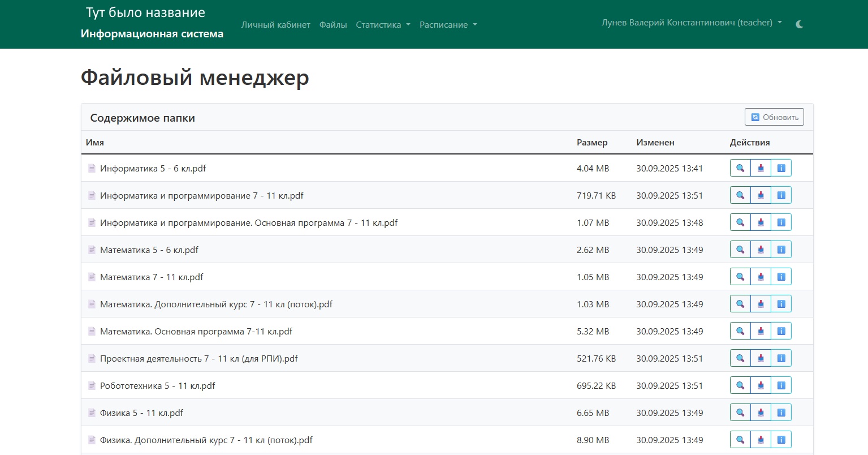
Task: Show info for Математика. Дополнительный курс file
Action: point(781,303)
